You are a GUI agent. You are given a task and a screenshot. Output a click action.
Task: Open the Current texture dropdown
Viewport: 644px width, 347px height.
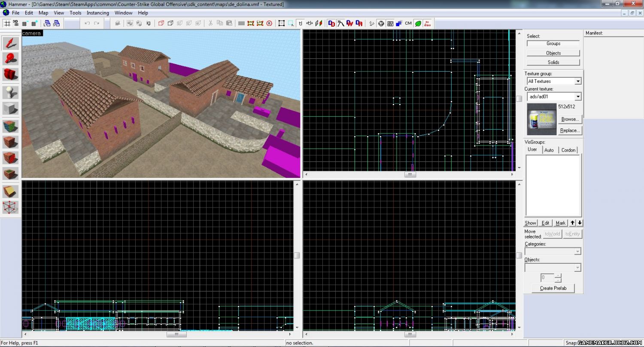click(x=578, y=97)
